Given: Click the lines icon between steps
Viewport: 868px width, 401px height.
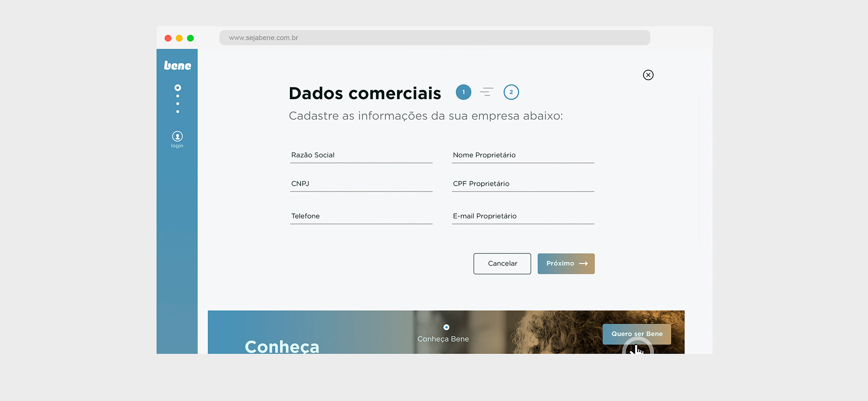Looking at the screenshot, I should (x=487, y=92).
